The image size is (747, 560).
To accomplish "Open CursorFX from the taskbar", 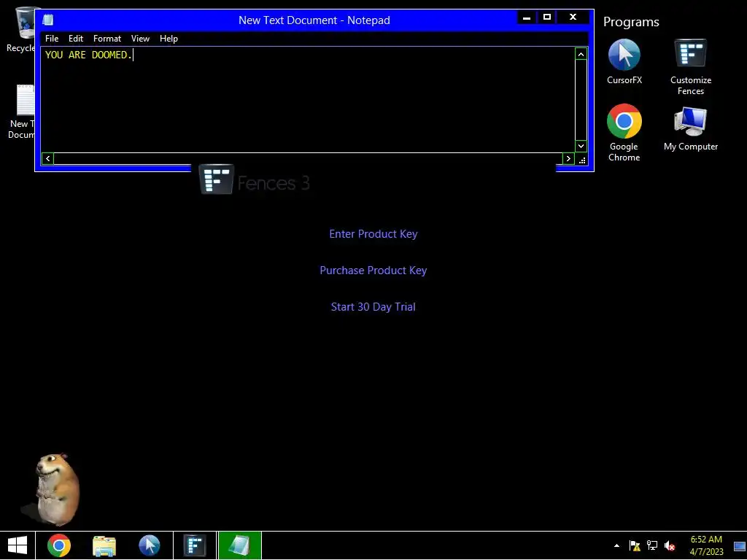I will (149, 545).
